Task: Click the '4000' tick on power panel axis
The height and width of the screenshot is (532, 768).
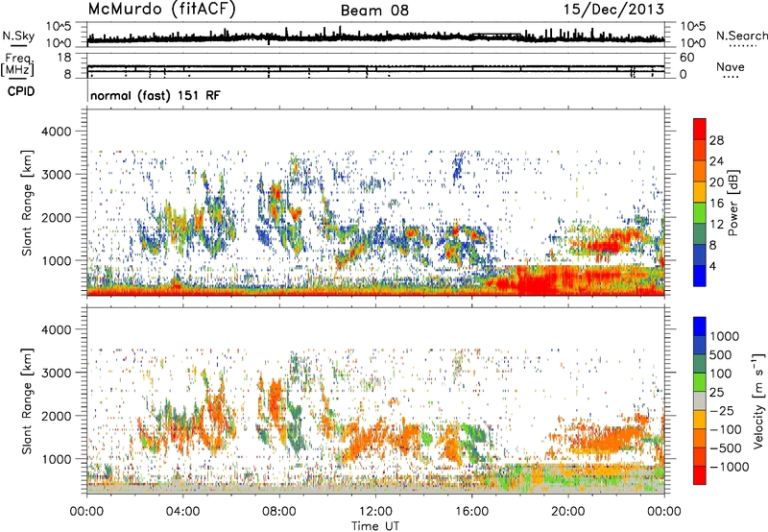Action: [56, 132]
